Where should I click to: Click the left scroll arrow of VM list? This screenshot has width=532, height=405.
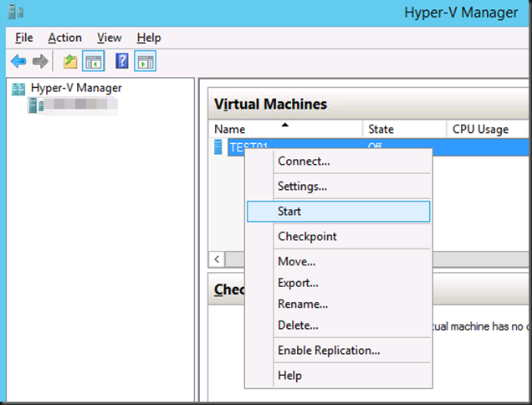coord(217,259)
